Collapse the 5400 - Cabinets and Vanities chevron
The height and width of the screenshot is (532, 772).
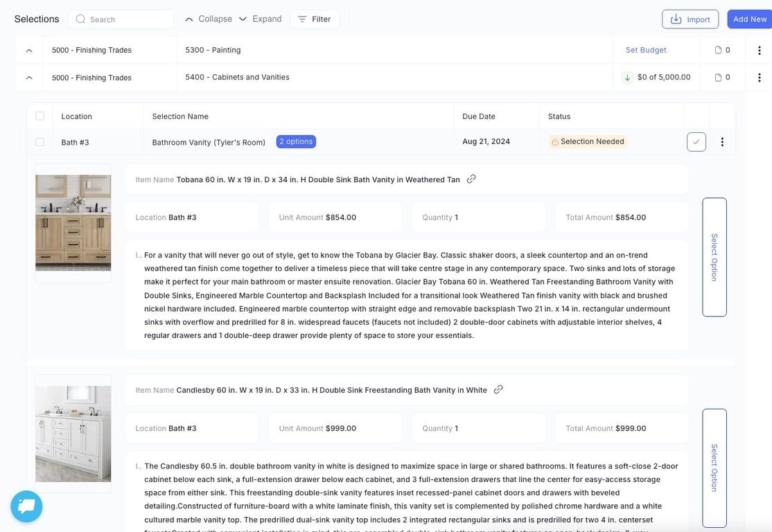pos(29,78)
